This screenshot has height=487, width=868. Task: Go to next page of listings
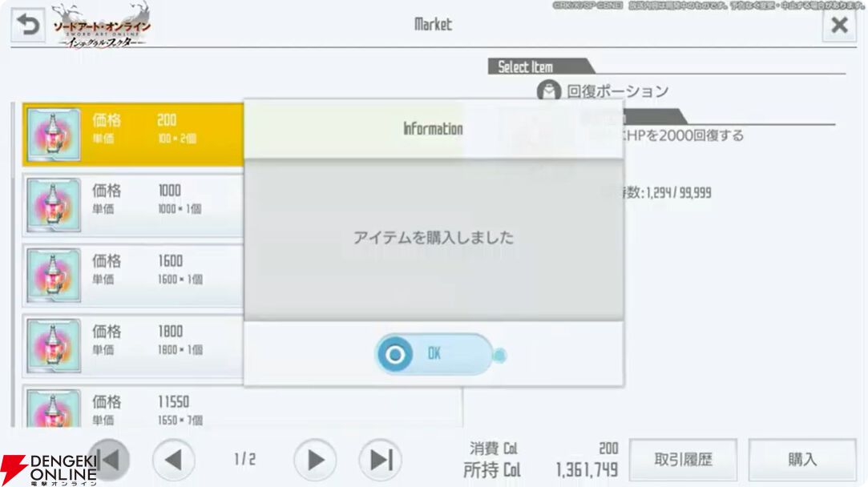[315, 460]
